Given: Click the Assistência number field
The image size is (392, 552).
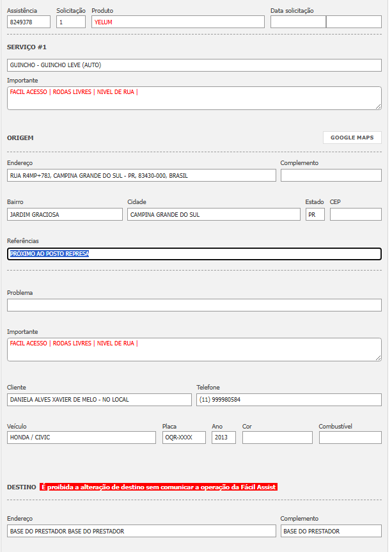Looking at the screenshot, I should (29, 22).
